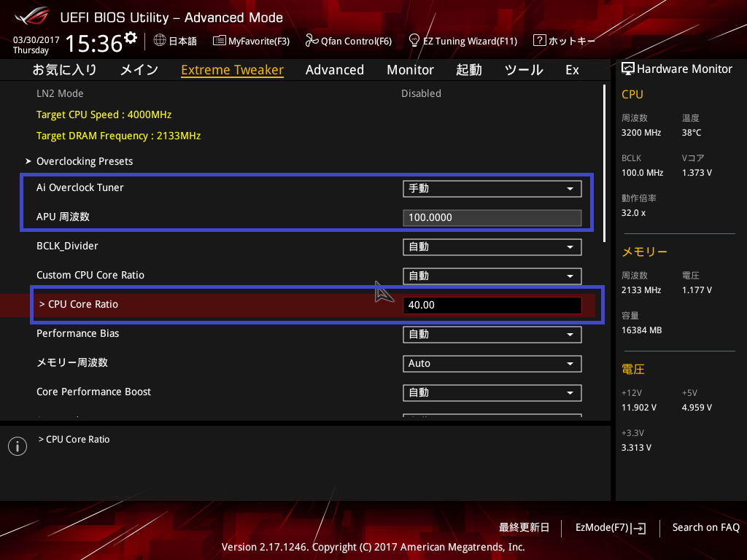Click CPU frequency 3200 MHz value
The width and height of the screenshot is (747, 560).
pyautogui.click(x=640, y=133)
